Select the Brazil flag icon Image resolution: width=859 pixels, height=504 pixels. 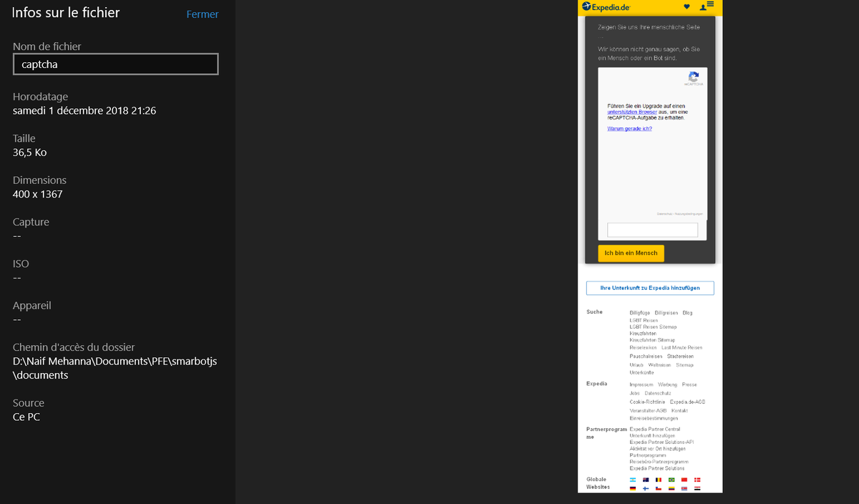[671, 480]
